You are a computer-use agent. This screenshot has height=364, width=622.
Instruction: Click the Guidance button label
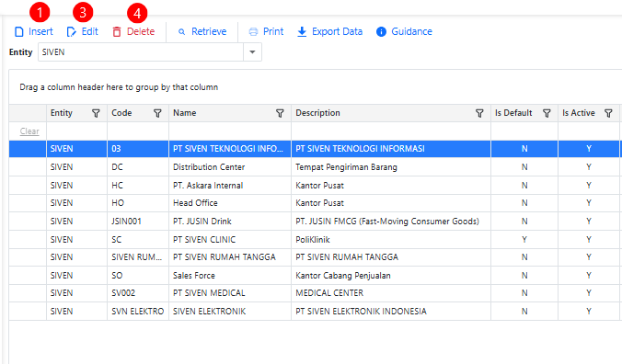pos(412,31)
